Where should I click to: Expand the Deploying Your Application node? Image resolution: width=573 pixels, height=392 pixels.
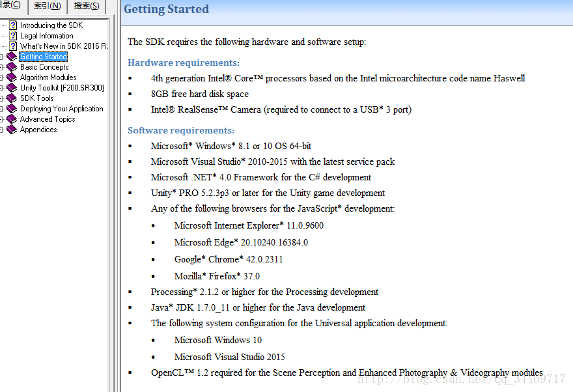point(1,109)
